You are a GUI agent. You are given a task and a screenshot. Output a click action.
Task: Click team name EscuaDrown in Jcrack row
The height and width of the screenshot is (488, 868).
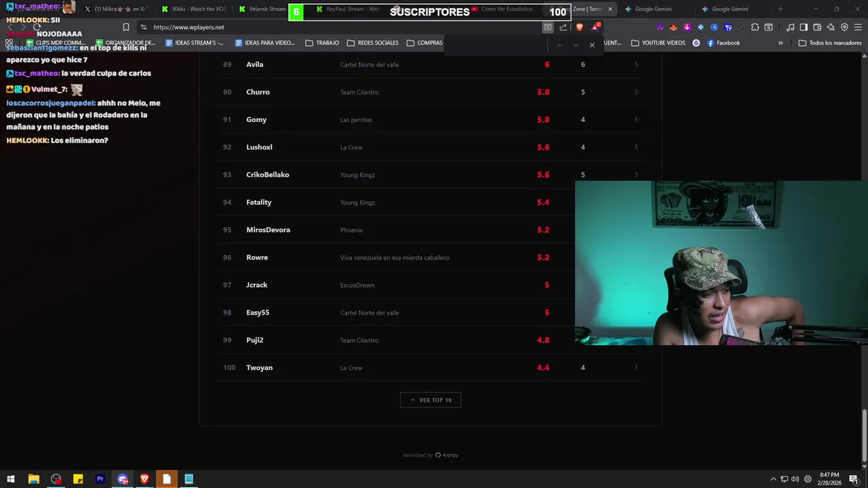(x=357, y=285)
